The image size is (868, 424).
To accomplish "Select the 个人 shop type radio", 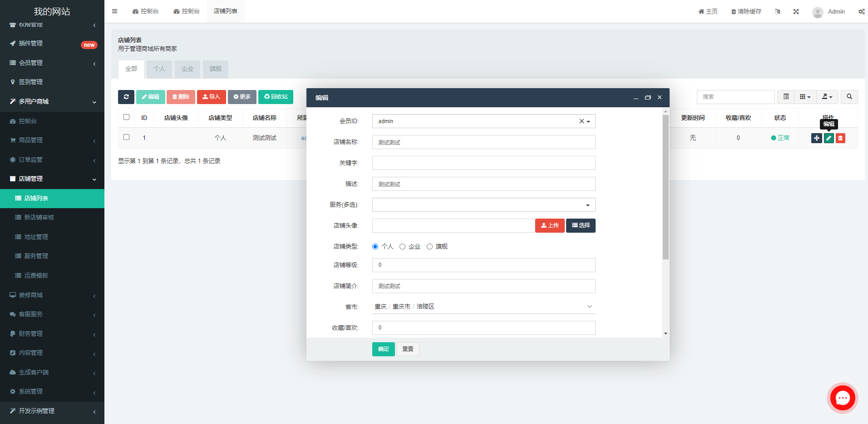I will point(375,247).
